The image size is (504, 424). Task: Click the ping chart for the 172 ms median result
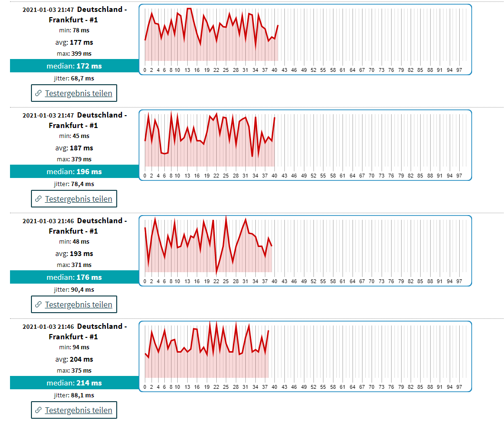(305, 39)
